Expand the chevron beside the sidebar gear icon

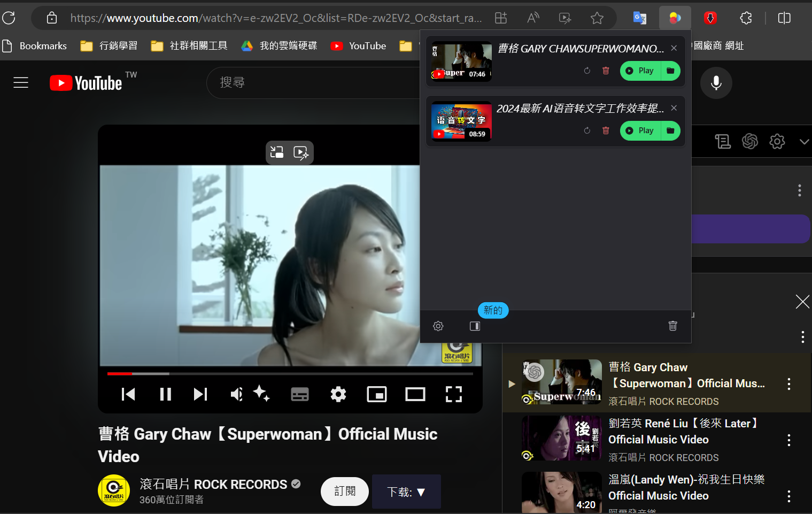(803, 142)
